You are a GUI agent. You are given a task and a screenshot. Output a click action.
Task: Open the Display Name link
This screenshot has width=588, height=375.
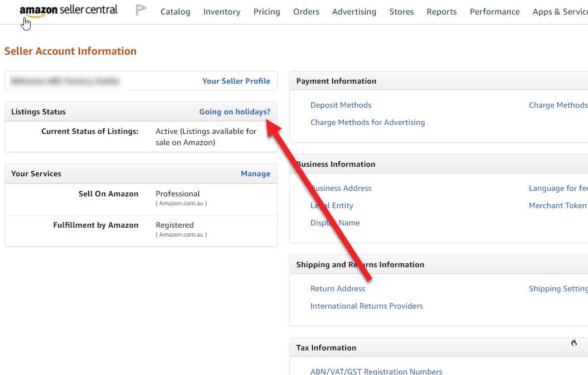[335, 223]
